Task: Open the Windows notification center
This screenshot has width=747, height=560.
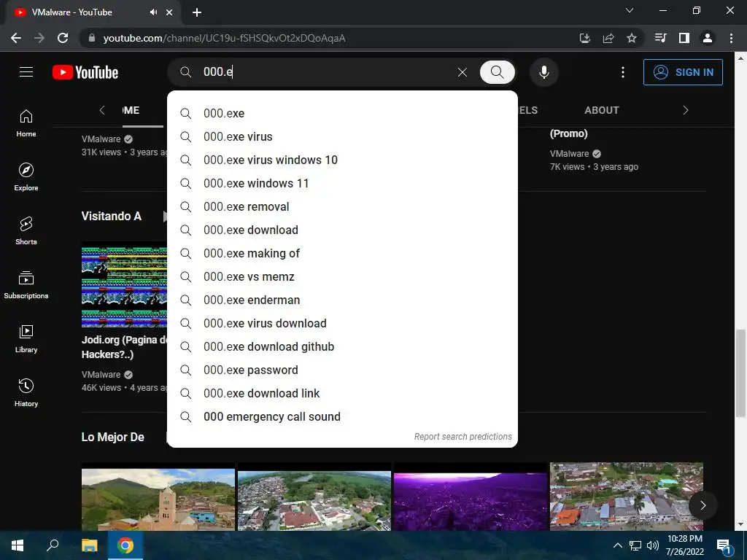Action: (724, 546)
